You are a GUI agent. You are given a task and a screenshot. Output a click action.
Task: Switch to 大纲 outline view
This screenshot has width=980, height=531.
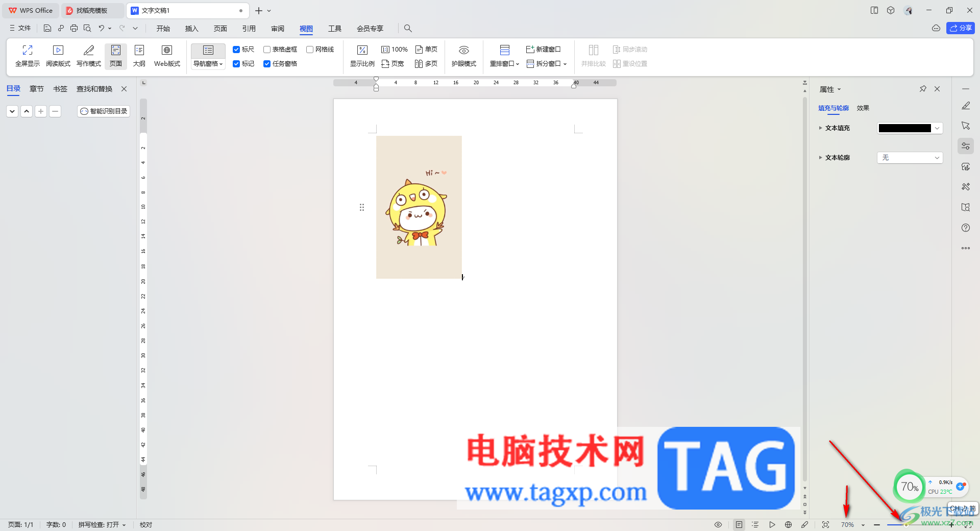coord(139,56)
